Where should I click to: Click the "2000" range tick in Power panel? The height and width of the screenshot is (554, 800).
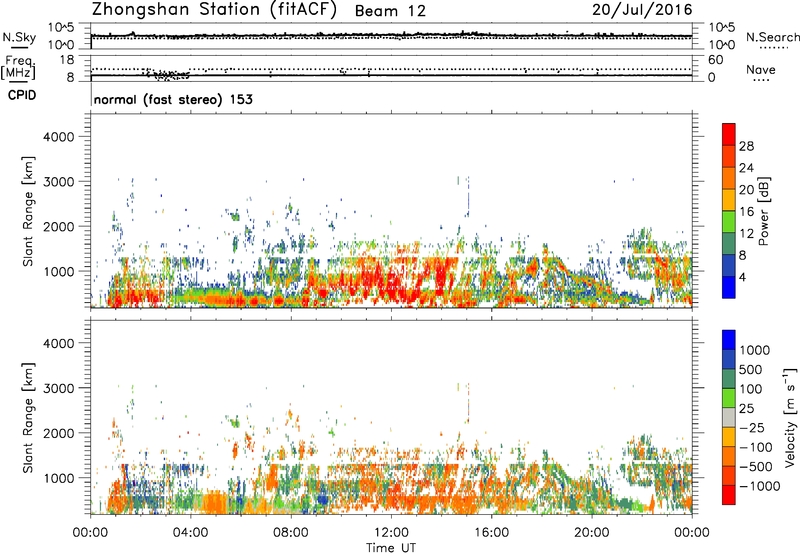tap(59, 226)
